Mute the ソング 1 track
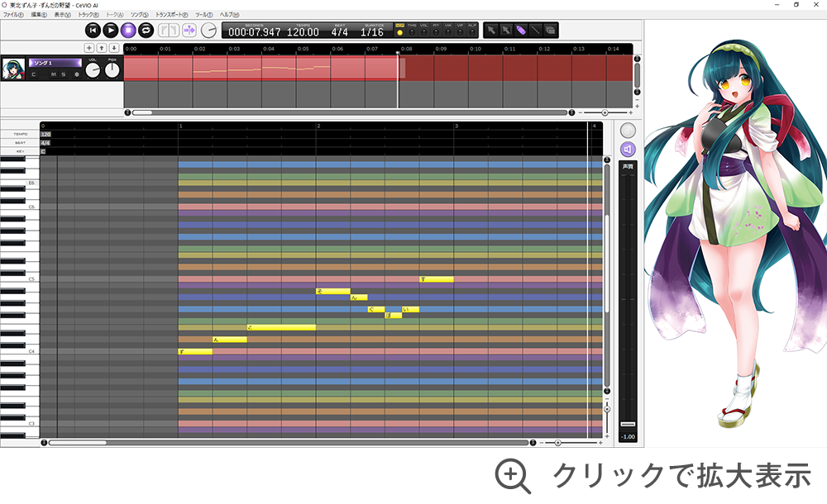This screenshot has width=827, height=504. [53, 74]
